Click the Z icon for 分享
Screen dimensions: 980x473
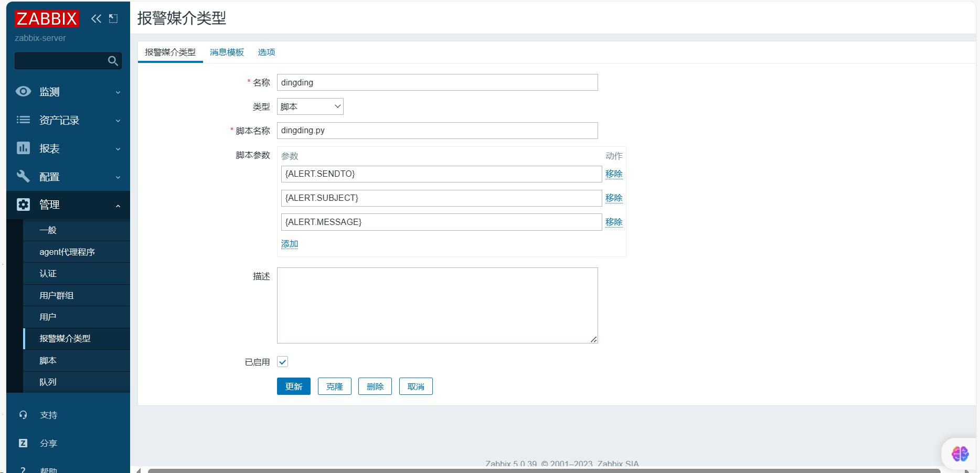coord(23,443)
